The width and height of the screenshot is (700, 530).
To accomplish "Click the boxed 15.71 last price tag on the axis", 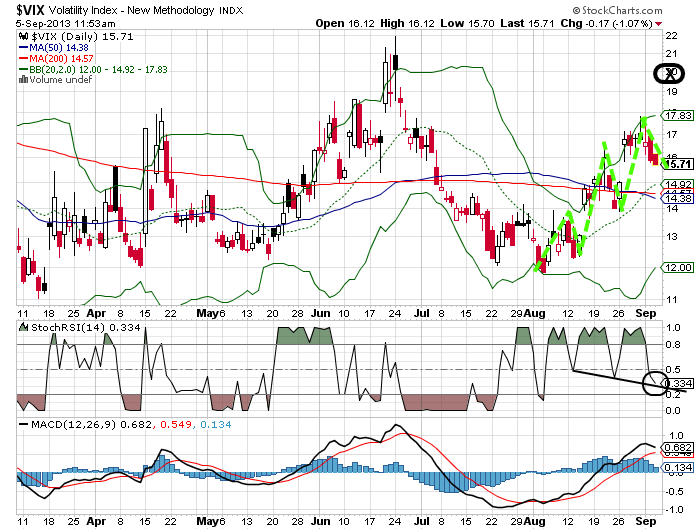I will 679,164.
